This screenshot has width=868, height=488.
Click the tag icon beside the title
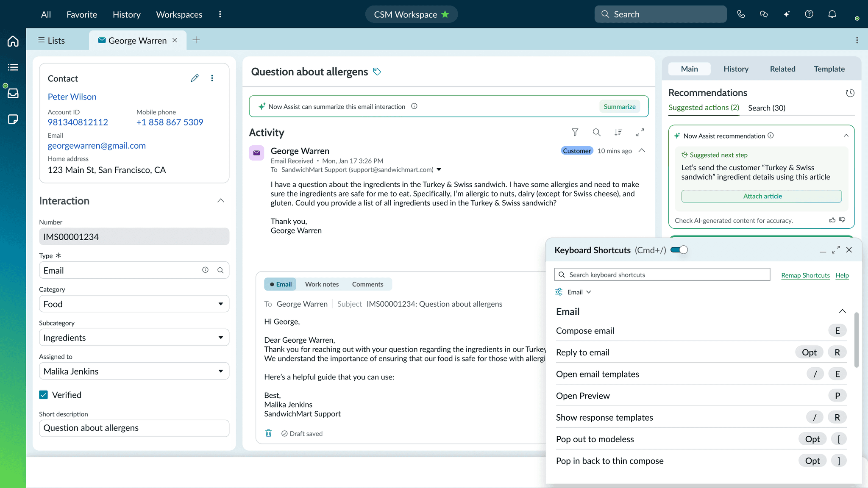(x=377, y=72)
